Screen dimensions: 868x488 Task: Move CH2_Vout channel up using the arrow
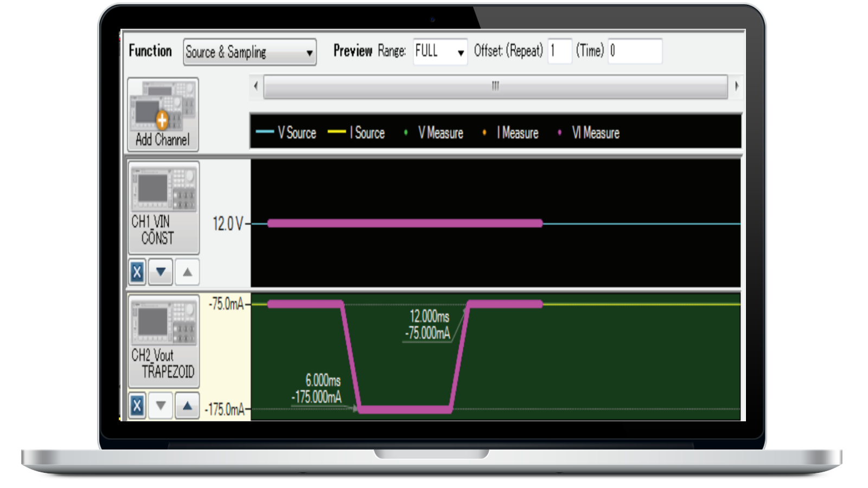(187, 405)
